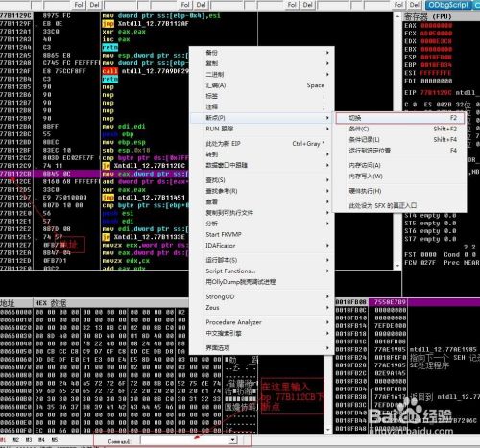Open the 复制 submenu
This screenshot has height=448, width=480.
tap(262, 63)
